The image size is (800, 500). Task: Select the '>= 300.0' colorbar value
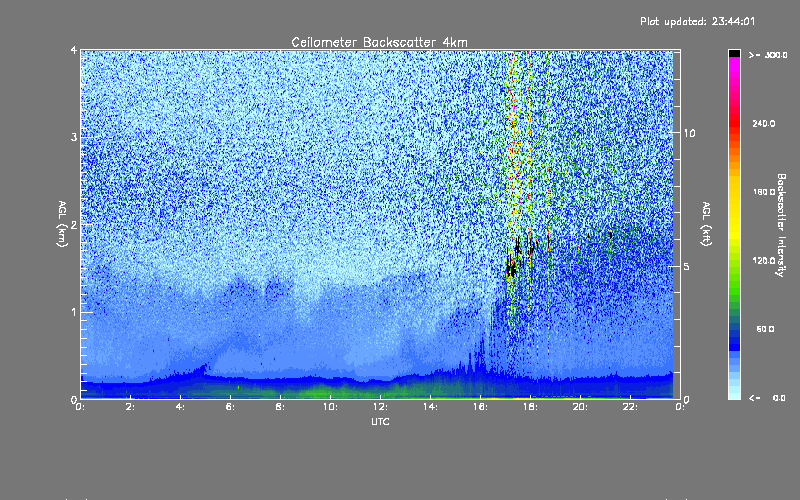tap(768, 55)
